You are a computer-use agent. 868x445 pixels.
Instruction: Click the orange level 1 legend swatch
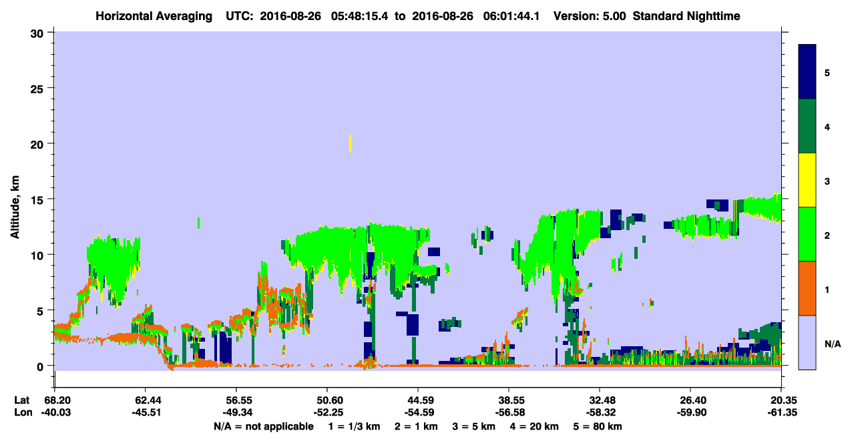[807, 288]
